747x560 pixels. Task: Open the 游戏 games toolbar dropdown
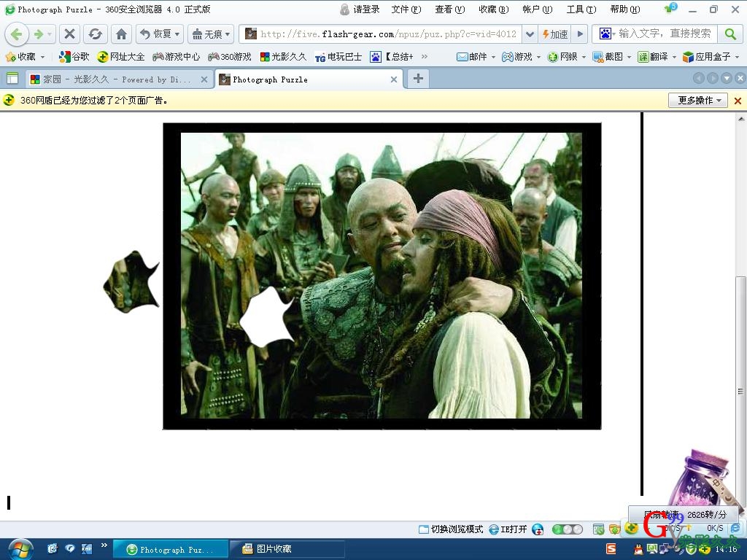[x=521, y=57]
